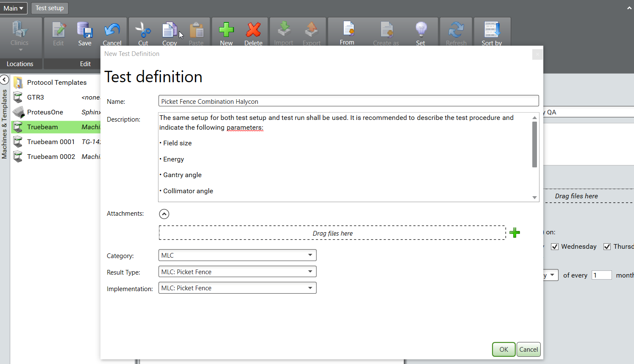Add attachment with green plus icon
Screen dimensions: 634x364
pyautogui.click(x=514, y=233)
